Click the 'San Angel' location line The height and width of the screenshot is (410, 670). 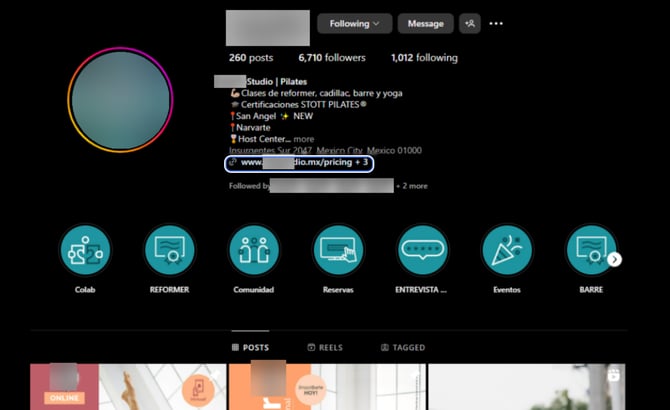tap(271, 116)
